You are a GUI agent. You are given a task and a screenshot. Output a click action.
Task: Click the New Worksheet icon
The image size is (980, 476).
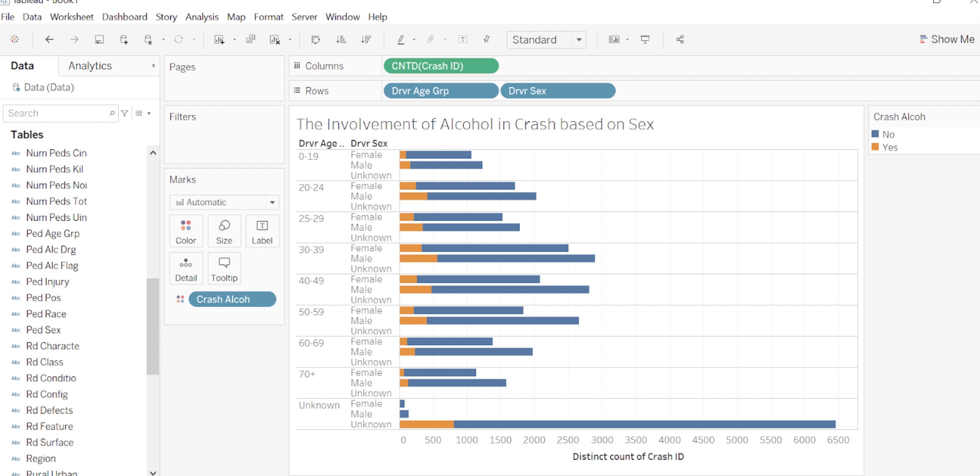tap(219, 40)
